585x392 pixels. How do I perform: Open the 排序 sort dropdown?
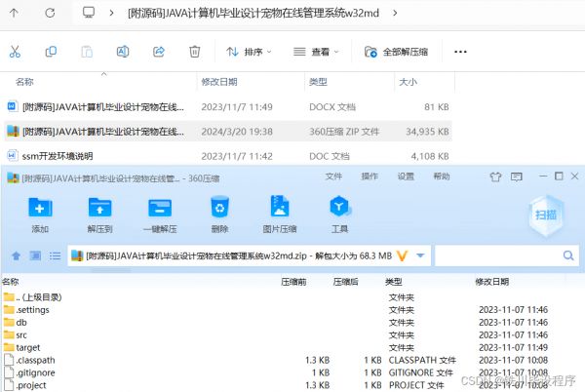pyautogui.click(x=249, y=52)
